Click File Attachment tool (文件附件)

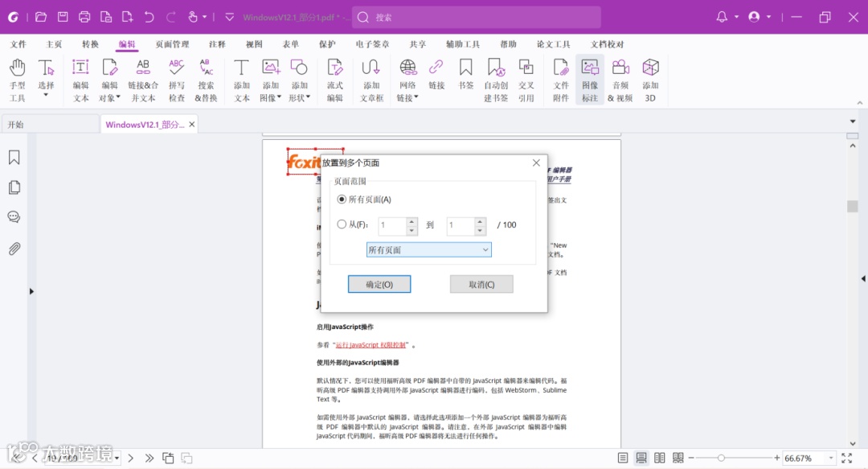click(561, 80)
